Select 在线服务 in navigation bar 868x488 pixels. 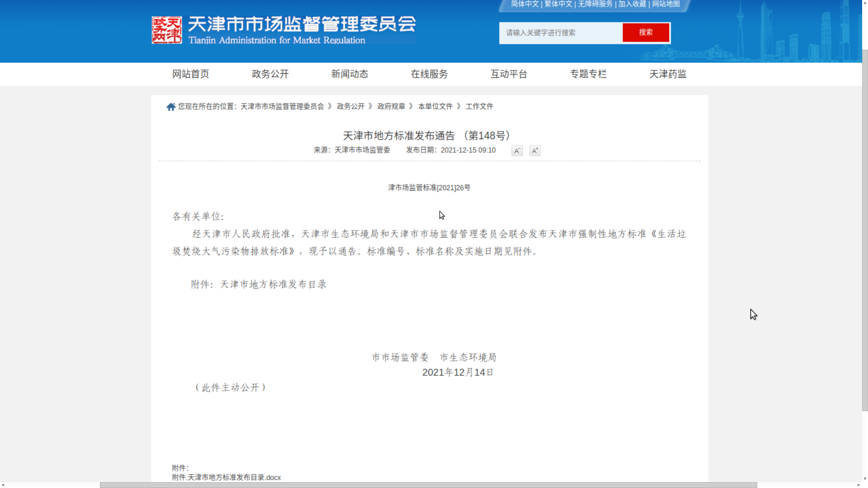[429, 74]
